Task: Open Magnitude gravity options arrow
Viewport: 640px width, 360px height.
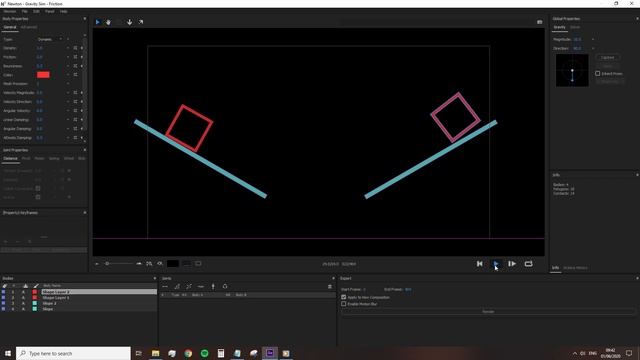Action: [593, 40]
